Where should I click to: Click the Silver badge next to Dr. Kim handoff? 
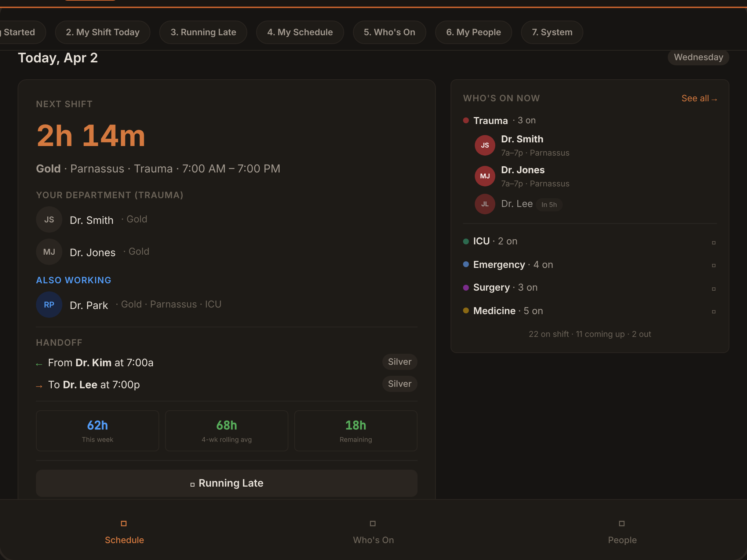400,361
